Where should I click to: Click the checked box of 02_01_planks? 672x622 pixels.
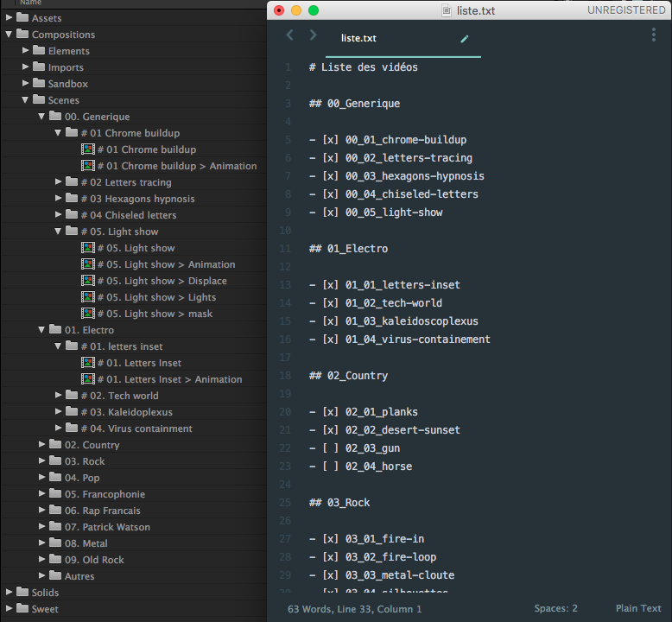click(331, 412)
